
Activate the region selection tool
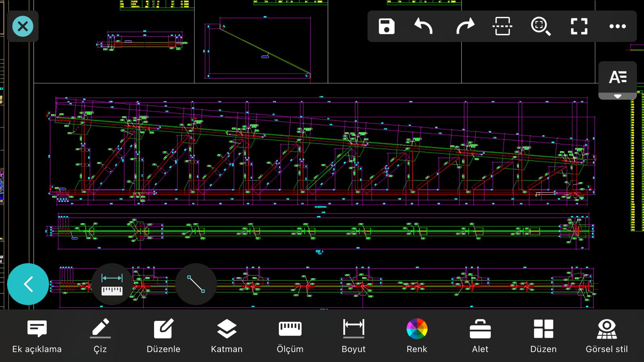[502, 27]
